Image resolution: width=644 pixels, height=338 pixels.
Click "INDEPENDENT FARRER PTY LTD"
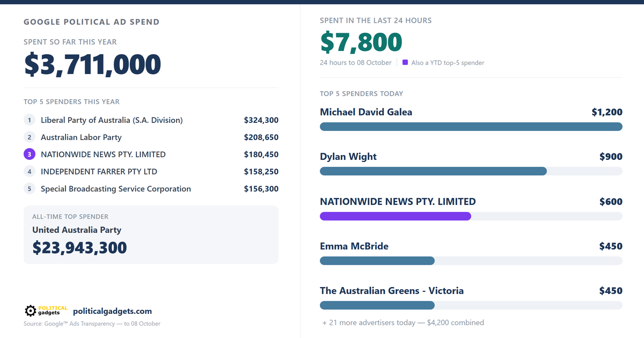tap(99, 172)
